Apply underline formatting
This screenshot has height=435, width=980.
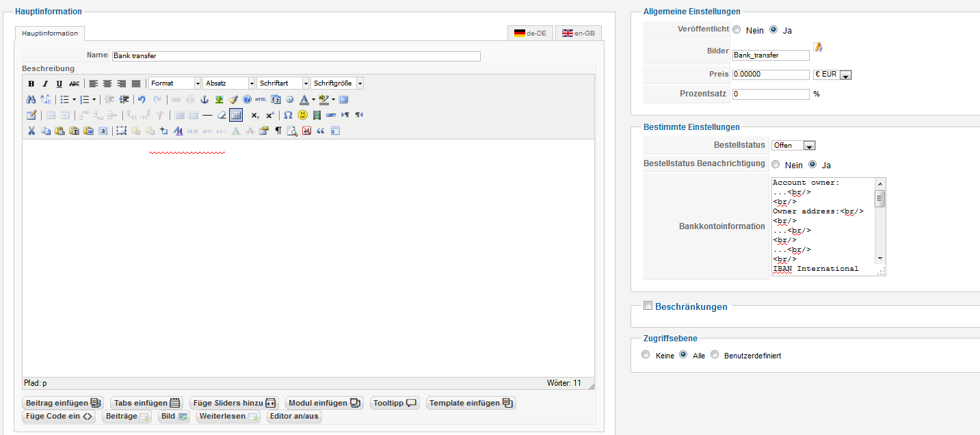pos(59,83)
